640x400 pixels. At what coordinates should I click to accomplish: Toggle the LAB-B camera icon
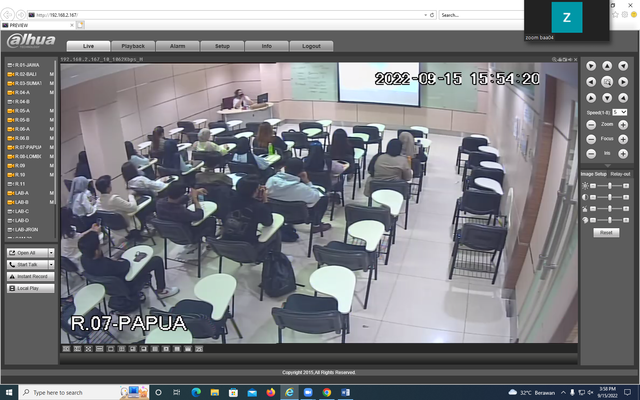point(10,202)
